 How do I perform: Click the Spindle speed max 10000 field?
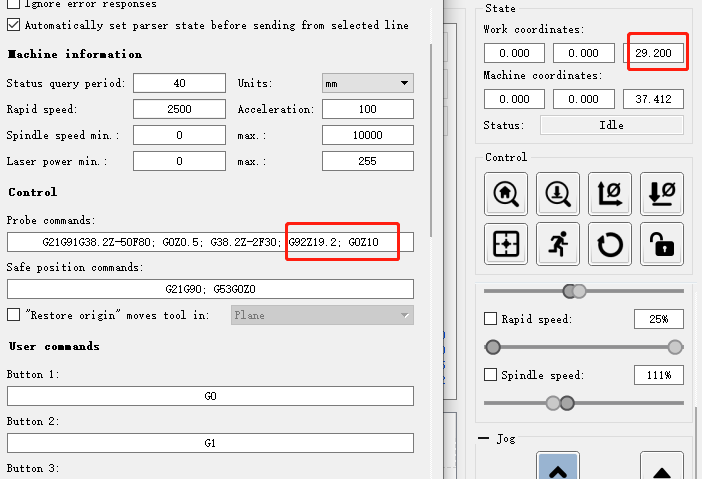(368, 135)
